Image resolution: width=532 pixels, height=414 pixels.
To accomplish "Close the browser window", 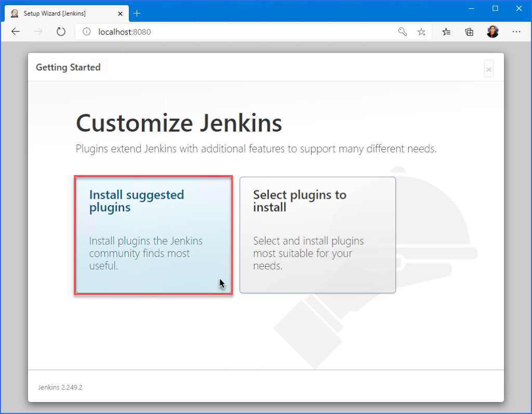I will (x=519, y=9).
